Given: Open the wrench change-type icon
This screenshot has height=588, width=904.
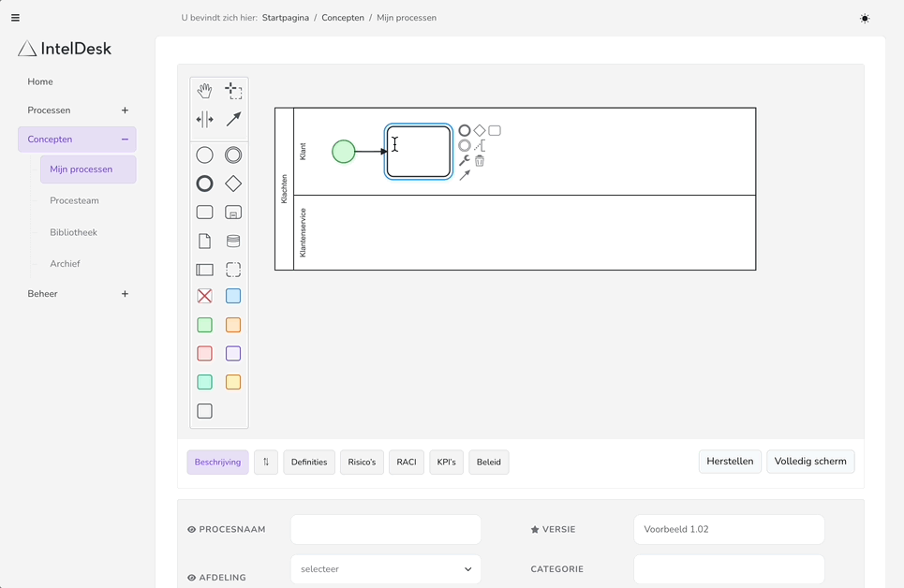Looking at the screenshot, I should (x=465, y=161).
